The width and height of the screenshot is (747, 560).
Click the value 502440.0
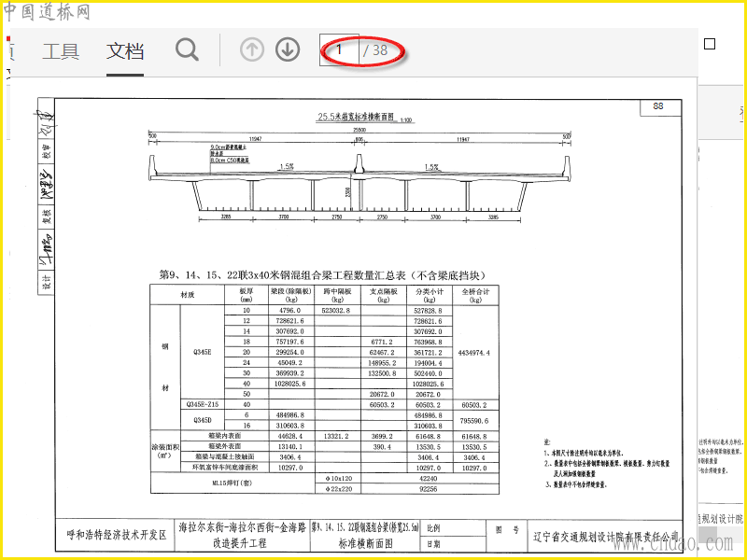click(428, 373)
